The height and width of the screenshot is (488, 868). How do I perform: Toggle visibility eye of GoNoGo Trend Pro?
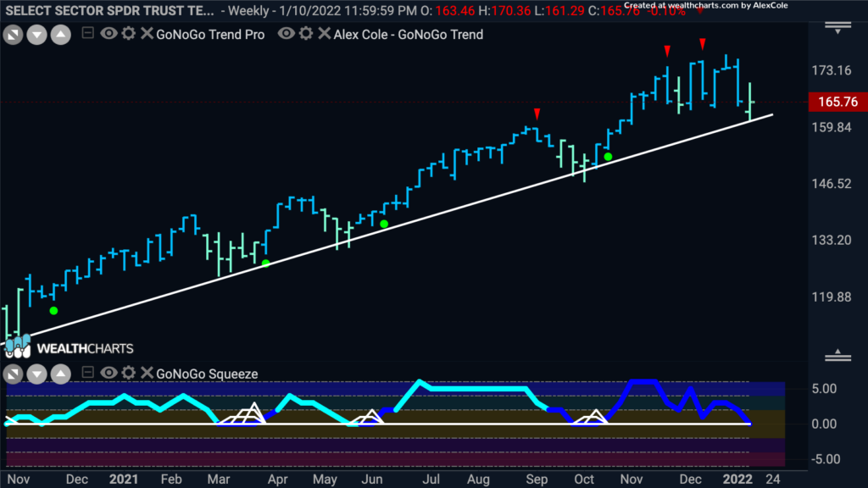tap(108, 34)
